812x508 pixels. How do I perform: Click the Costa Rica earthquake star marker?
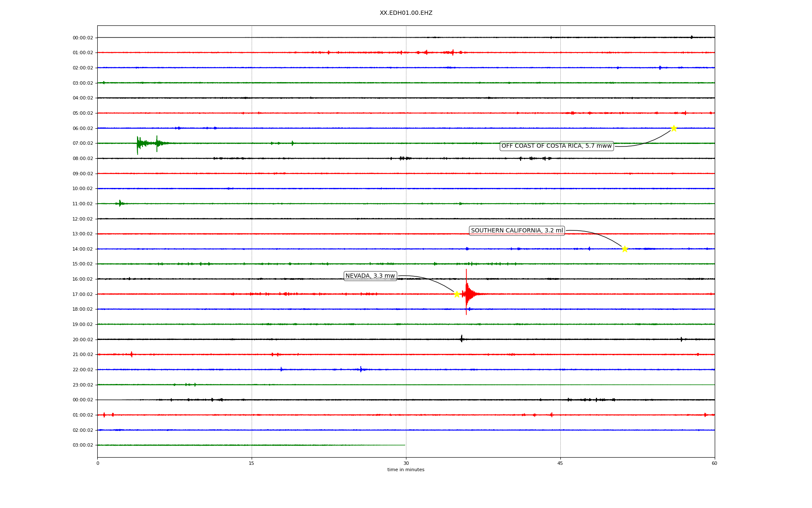[674, 128]
